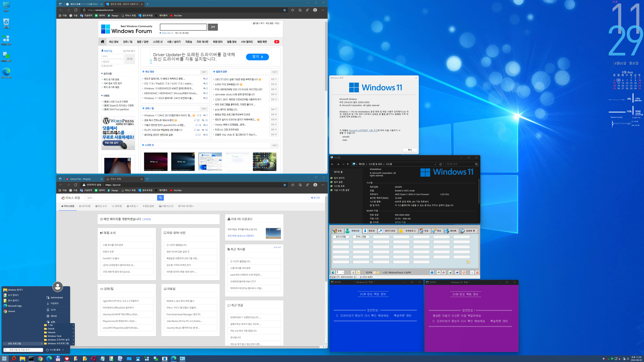Click the 로그인 button on Windows Forum
The width and height of the screenshot is (644, 362).
click(130, 59)
